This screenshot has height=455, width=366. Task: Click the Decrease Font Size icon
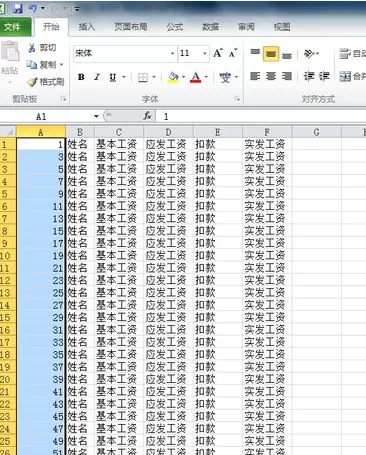(x=233, y=53)
